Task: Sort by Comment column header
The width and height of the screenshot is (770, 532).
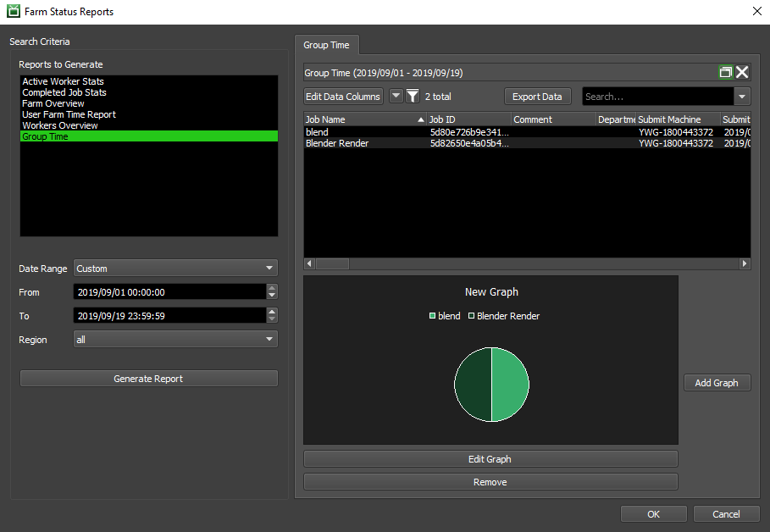Action: click(553, 119)
